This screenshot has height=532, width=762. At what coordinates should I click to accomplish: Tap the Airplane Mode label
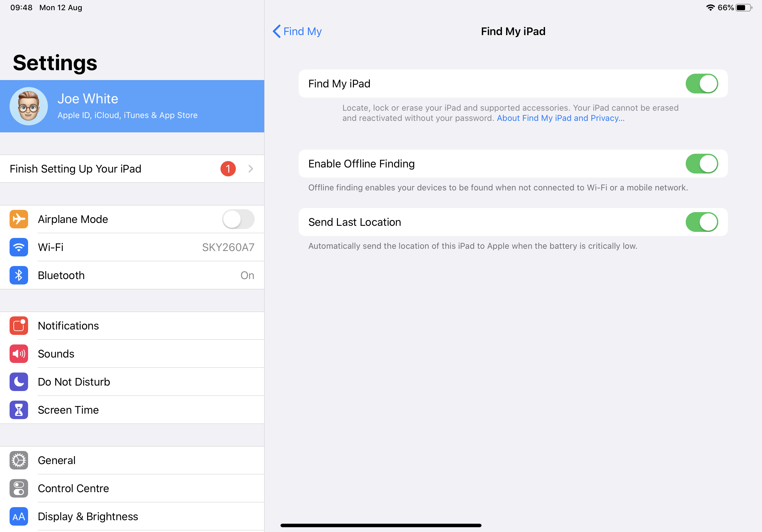click(73, 219)
